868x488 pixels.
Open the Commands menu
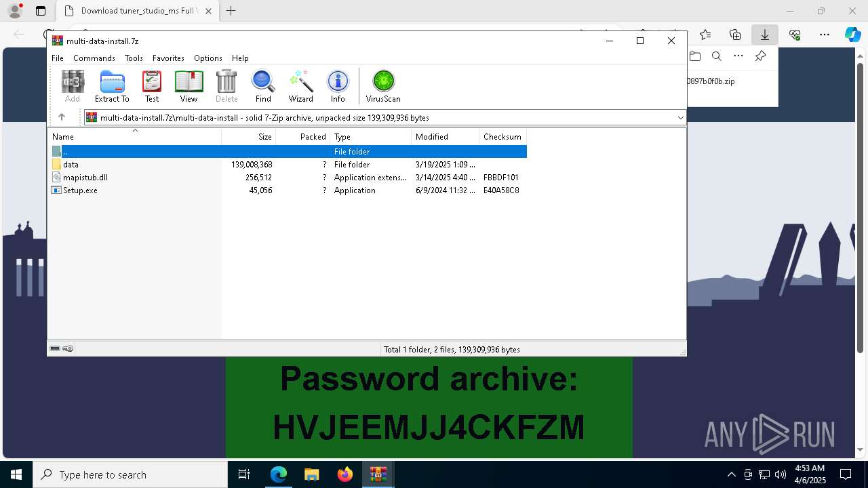coord(94,58)
